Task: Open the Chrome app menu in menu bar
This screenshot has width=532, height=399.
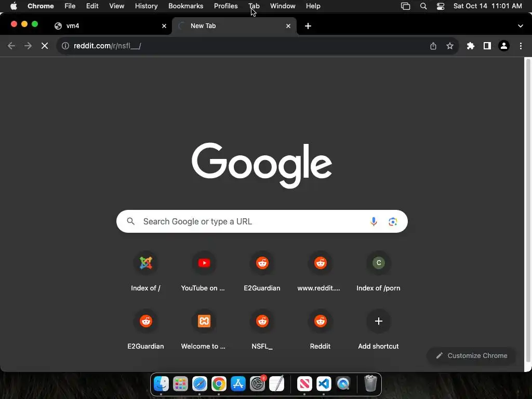Action: click(41, 6)
